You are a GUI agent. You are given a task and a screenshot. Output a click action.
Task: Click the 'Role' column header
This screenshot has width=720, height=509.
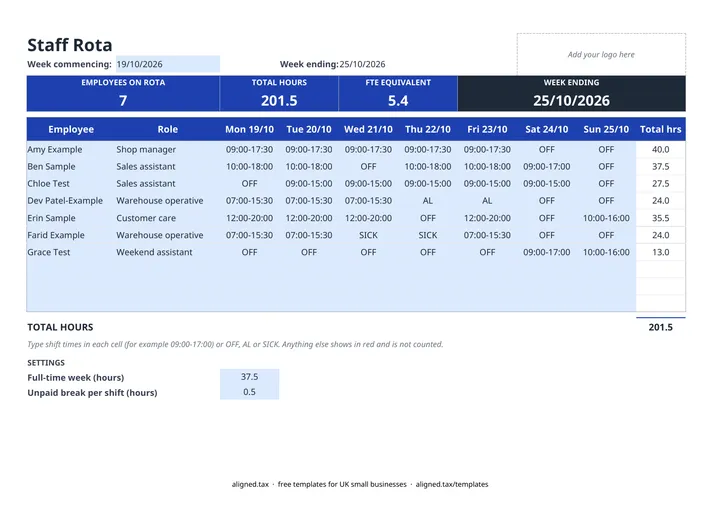(x=168, y=130)
